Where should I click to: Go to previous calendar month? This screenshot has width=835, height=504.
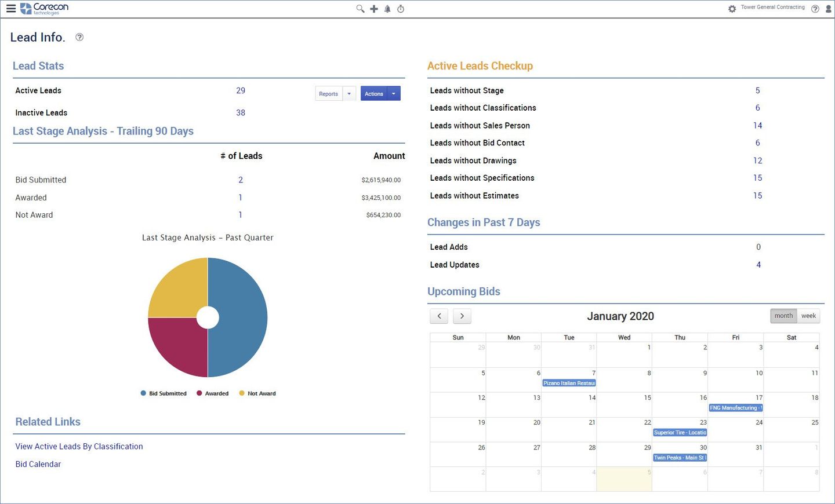pos(439,316)
